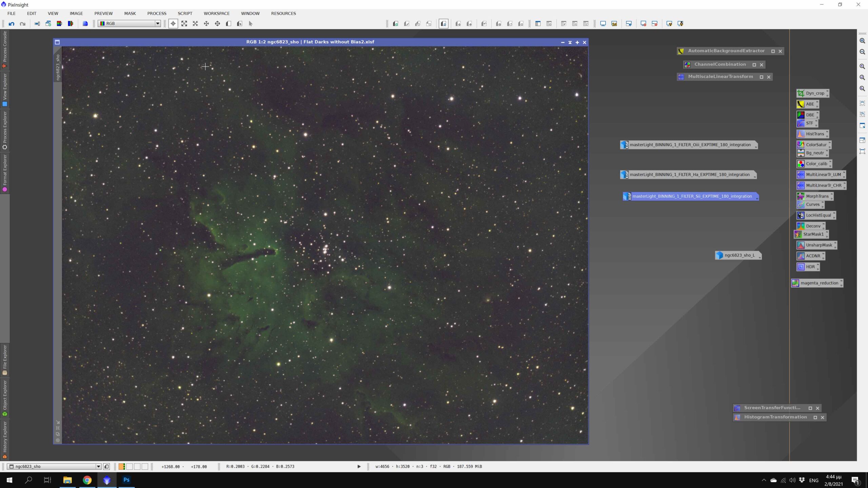Open the Color_calib process icon
This screenshot has height=488, width=868.
(814, 164)
